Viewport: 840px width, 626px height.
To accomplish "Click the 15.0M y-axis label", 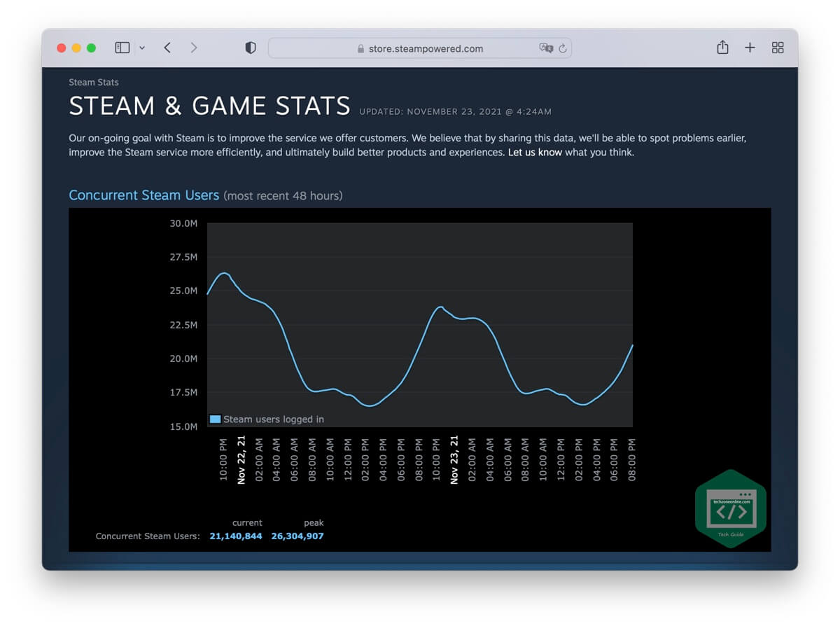I will point(183,426).
